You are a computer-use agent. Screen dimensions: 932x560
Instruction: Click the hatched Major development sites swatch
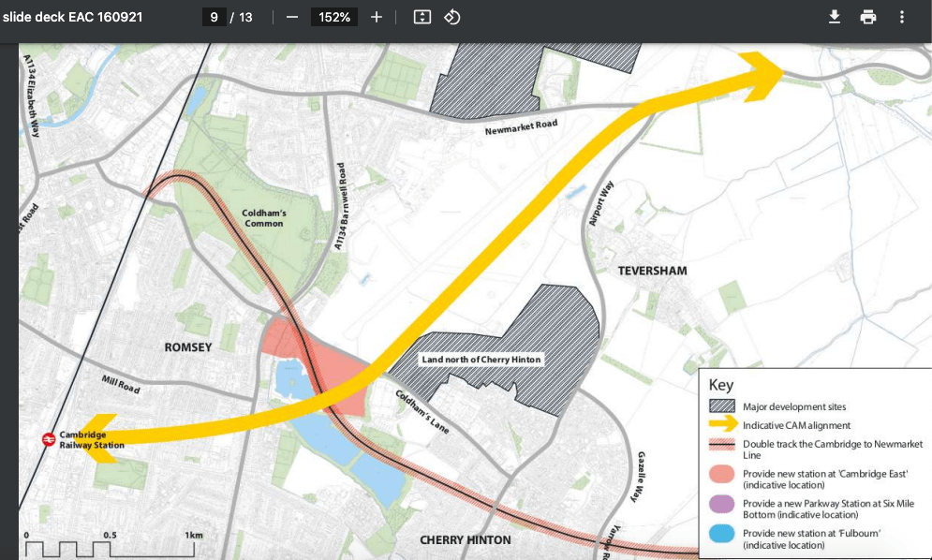point(722,406)
